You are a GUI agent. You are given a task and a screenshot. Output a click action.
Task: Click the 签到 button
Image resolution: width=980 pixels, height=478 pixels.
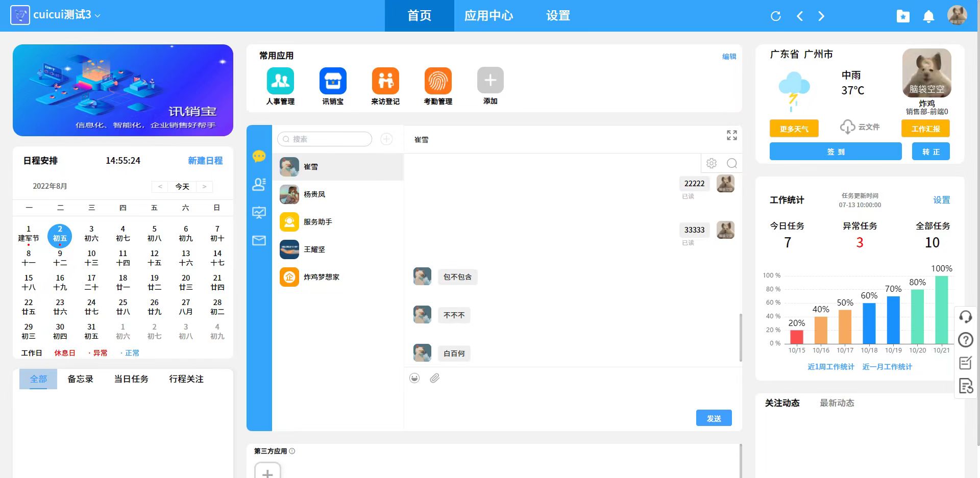(836, 152)
